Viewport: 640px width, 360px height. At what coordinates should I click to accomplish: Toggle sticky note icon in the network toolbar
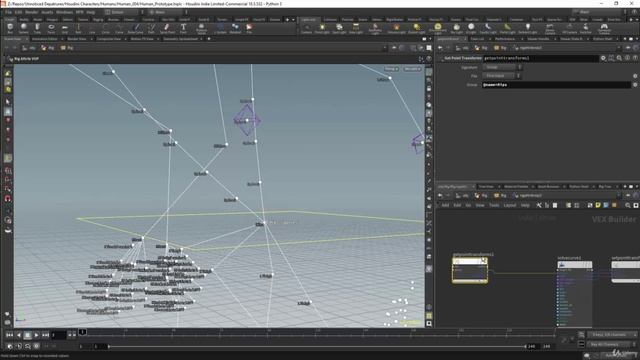[x=598, y=205]
